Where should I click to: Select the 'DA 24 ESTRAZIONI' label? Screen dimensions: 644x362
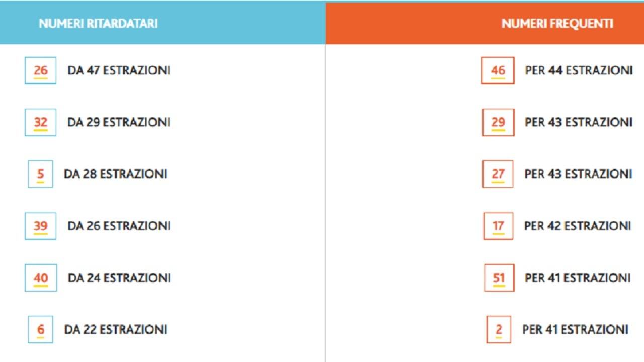119,278
